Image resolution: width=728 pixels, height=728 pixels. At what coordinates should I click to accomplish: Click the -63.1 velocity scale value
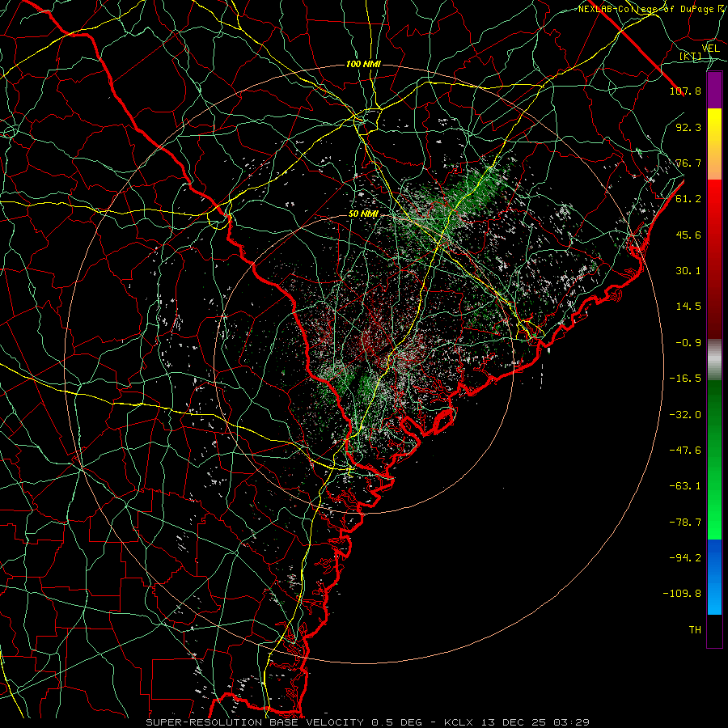(685, 486)
